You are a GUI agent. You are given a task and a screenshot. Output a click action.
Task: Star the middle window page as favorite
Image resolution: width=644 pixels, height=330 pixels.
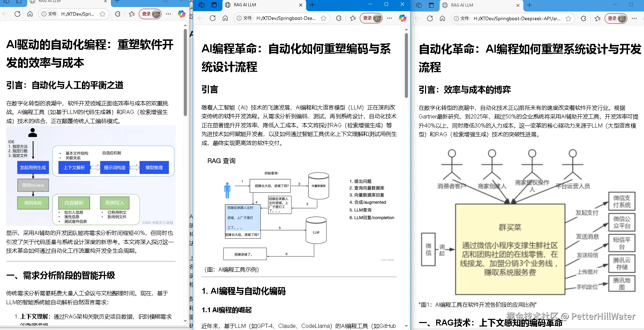pos(324,18)
